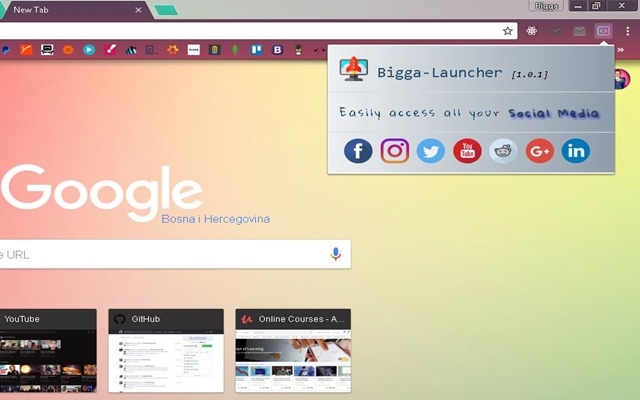Image resolution: width=640 pixels, height=400 pixels.
Task: Open the C terminal bookmark icon
Action: [151, 50]
